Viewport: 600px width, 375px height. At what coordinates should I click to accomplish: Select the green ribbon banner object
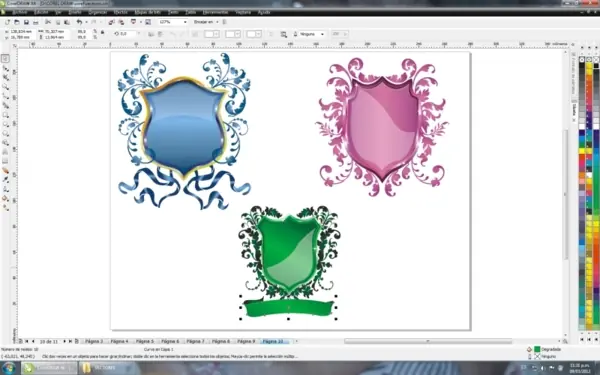289,308
